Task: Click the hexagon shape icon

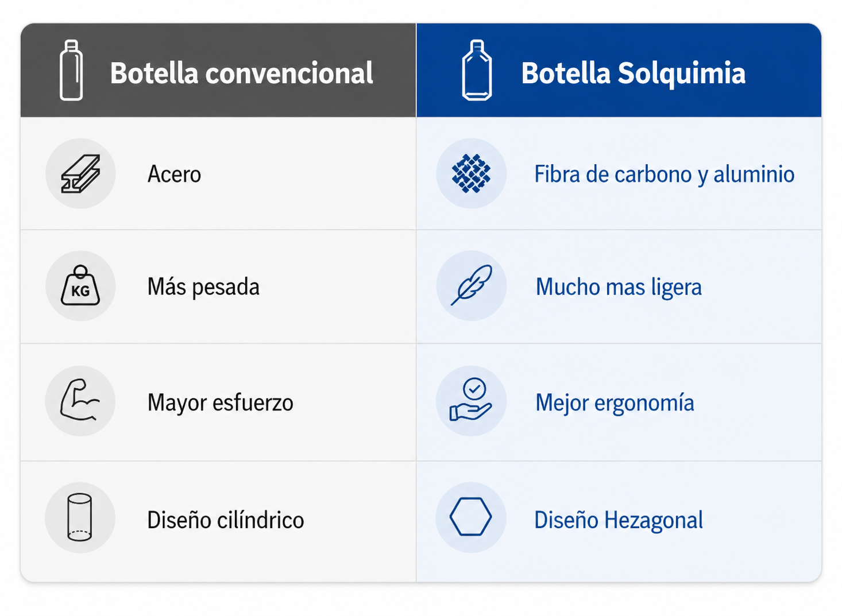Action: tap(470, 517)
